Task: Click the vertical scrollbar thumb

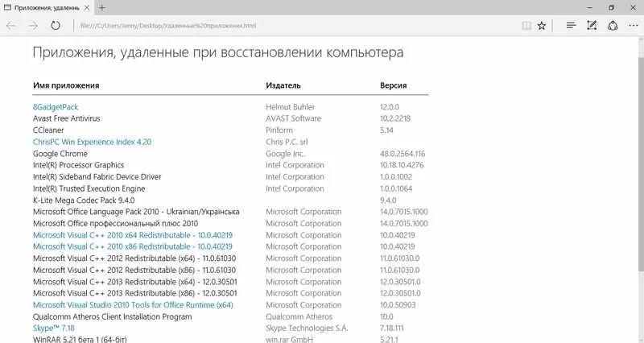Action: 641,164
